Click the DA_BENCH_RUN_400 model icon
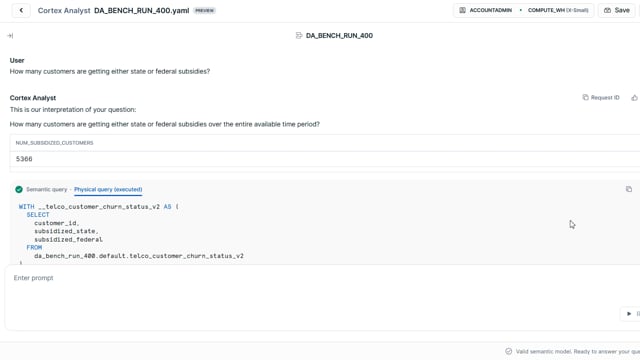640x360 pixels. [x=299, y=36]
